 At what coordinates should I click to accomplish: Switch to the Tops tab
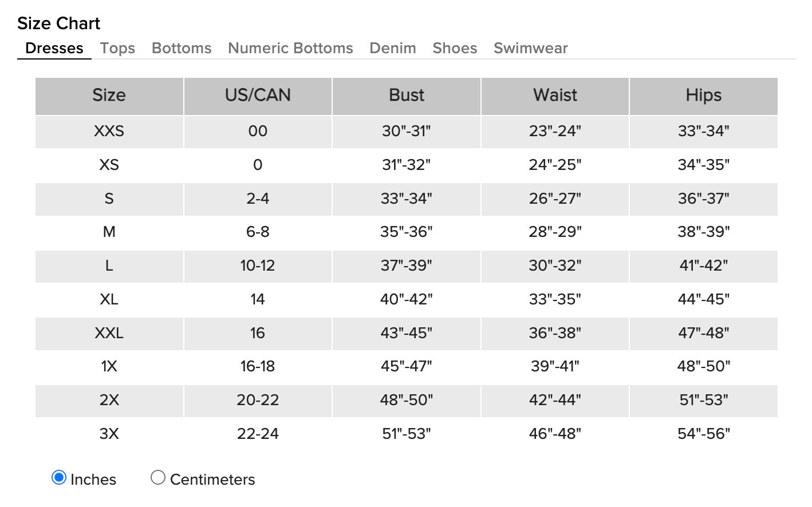pyautogui.click(x=117, y=48)
